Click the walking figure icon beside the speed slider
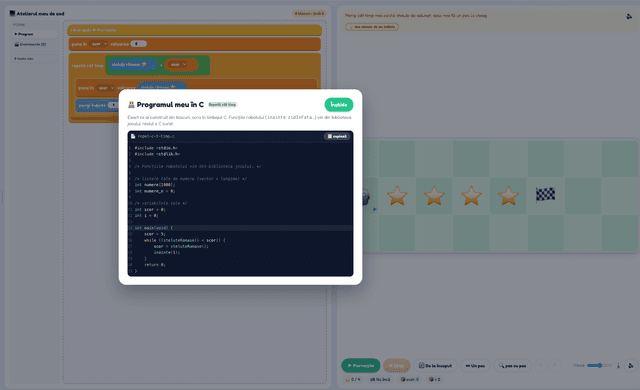640x390 pixels. [x=618, y=366]
